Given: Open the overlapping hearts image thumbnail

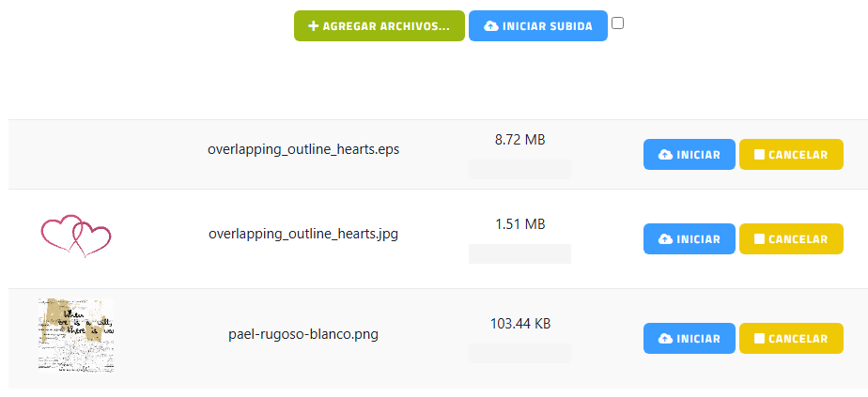Looking at the screenshot, I should tap(76, 236).
